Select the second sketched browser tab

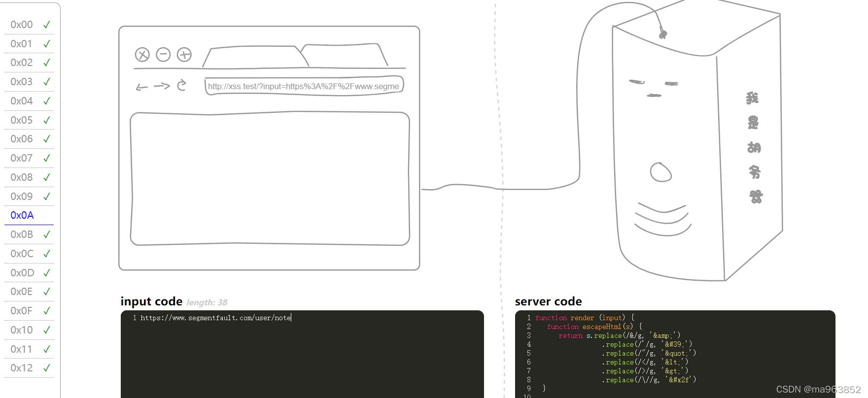pyautogui.click(x=345, y=55)
